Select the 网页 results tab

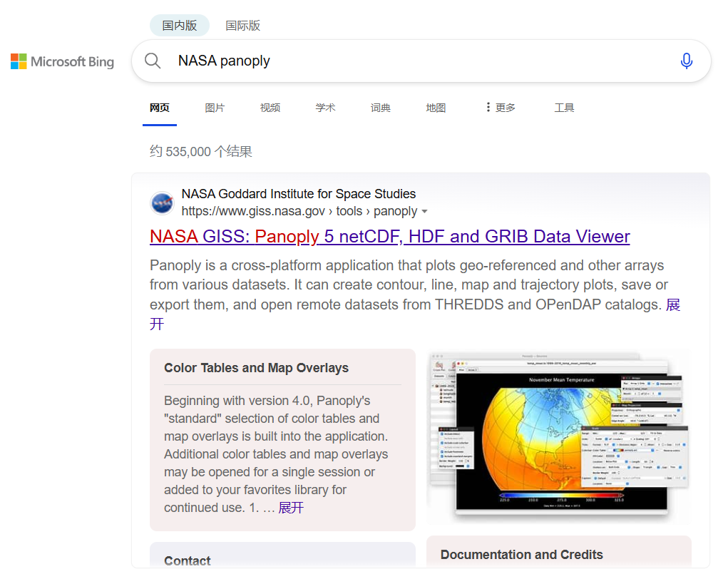[x=160, y=108]
